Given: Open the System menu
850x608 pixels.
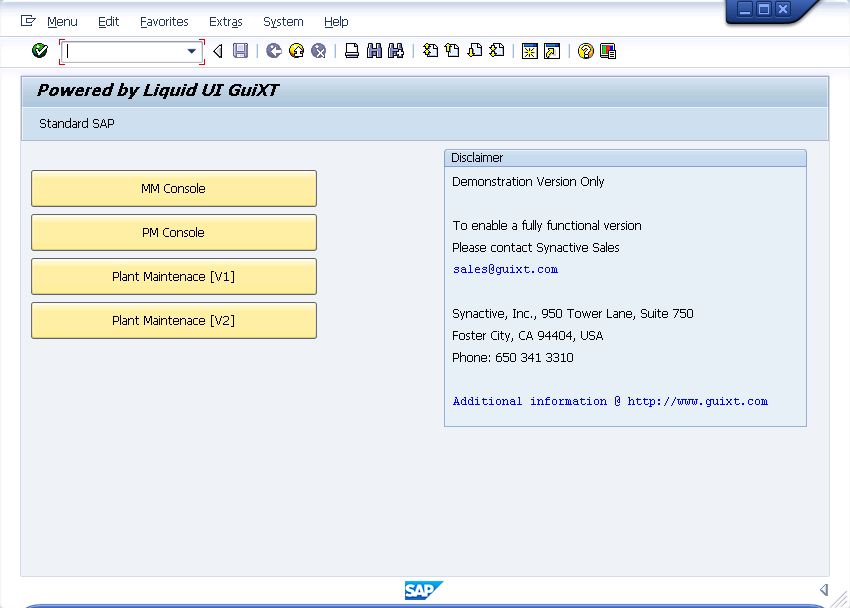Looking at the screenshot, I should click(x=283, y=22).
